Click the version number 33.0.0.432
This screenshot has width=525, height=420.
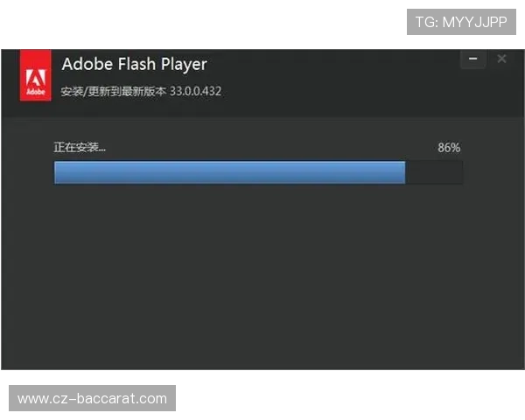pos(196,90)
